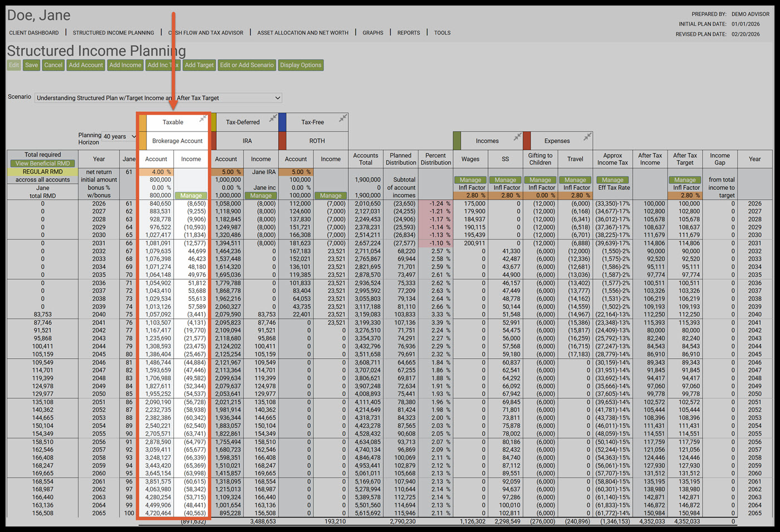Cancel the current edits
Image resolution: width=780 pixels, height=532 pixels.
coord(53,65)
